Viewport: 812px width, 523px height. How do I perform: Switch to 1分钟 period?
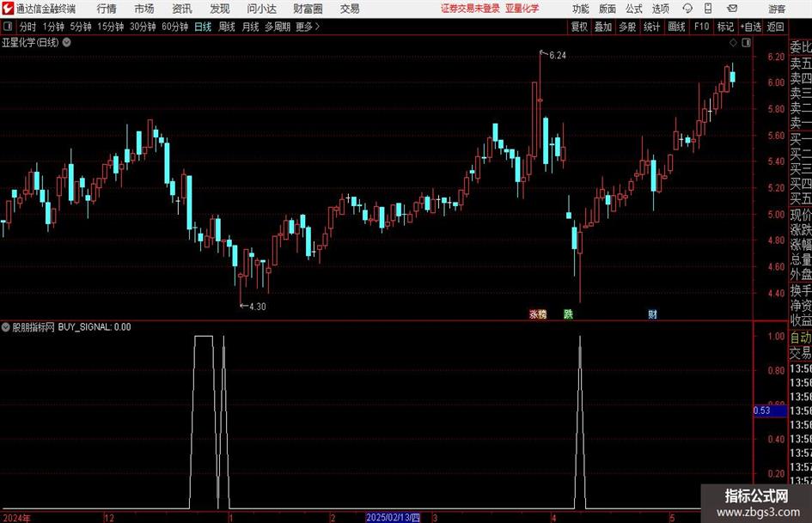[53, 27]
